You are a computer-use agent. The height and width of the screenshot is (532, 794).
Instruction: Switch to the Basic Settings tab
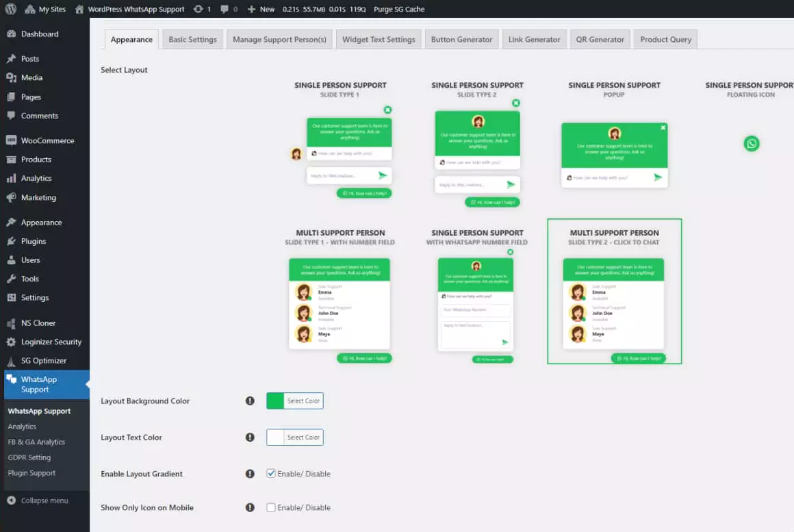[192, 40]
